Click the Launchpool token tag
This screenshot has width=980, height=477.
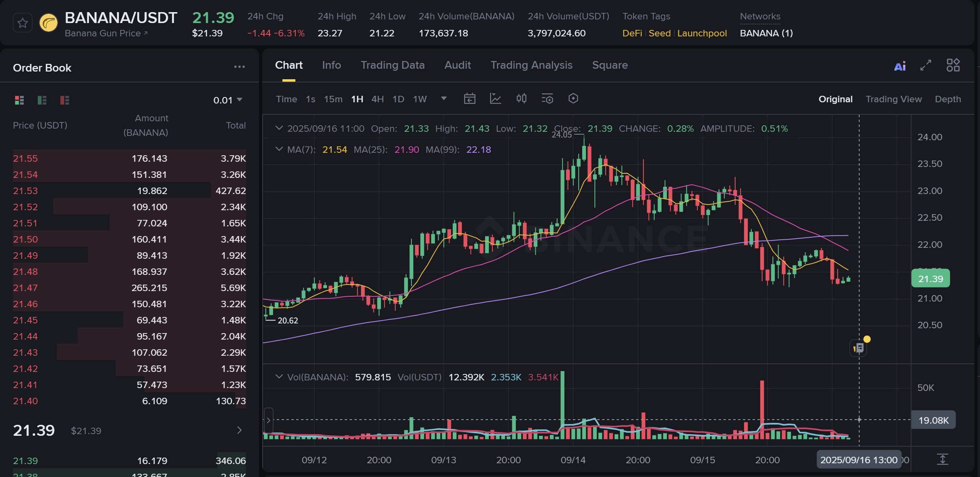(x=702, y=33)
